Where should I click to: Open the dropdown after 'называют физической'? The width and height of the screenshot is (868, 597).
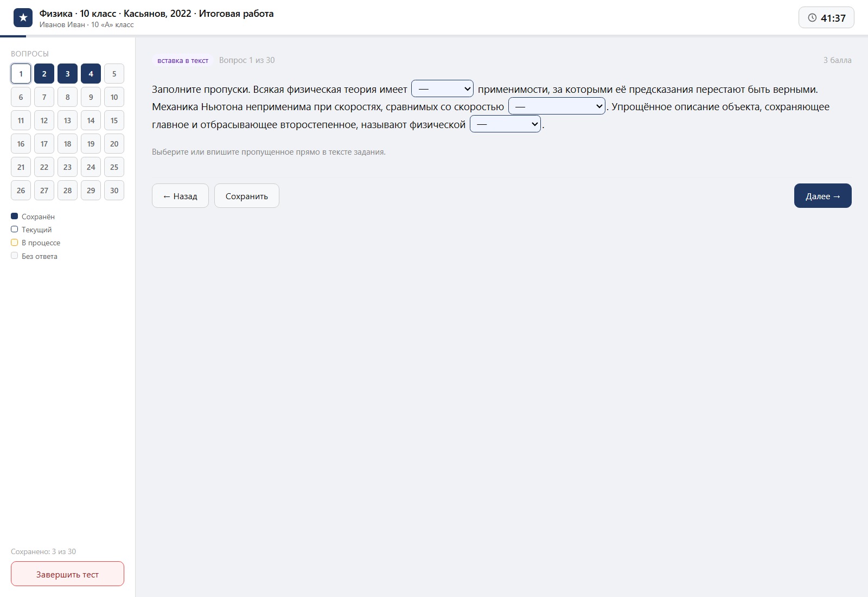[505, 124]
